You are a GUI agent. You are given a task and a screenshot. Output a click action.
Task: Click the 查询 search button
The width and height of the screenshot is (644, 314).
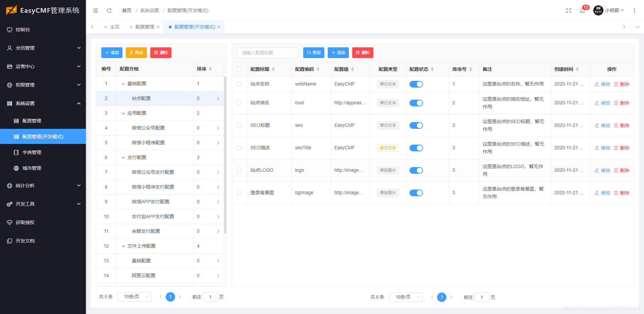pos(314,53)
